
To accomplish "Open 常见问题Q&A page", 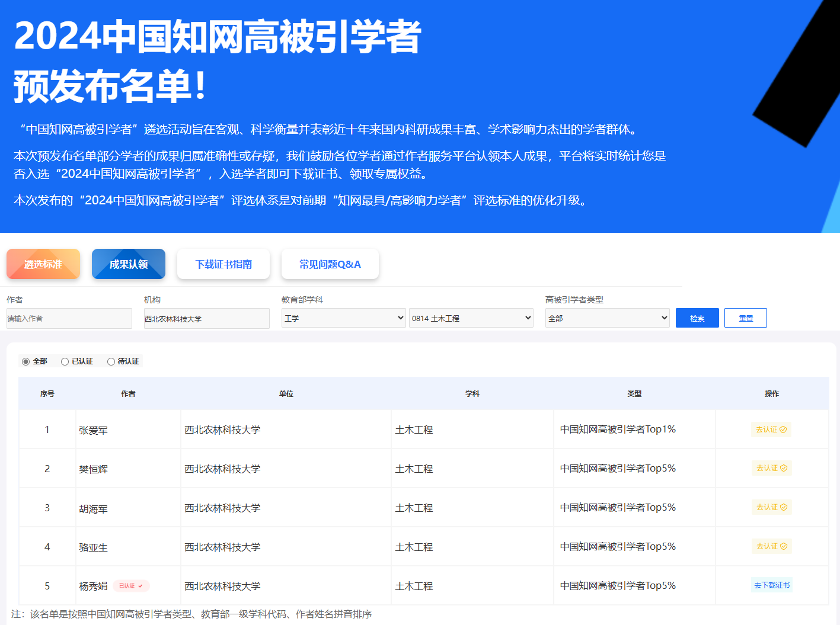I will [330, 264].
